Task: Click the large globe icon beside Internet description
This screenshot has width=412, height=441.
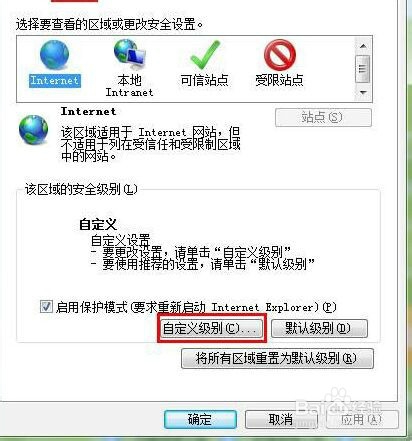Action: 33,129
